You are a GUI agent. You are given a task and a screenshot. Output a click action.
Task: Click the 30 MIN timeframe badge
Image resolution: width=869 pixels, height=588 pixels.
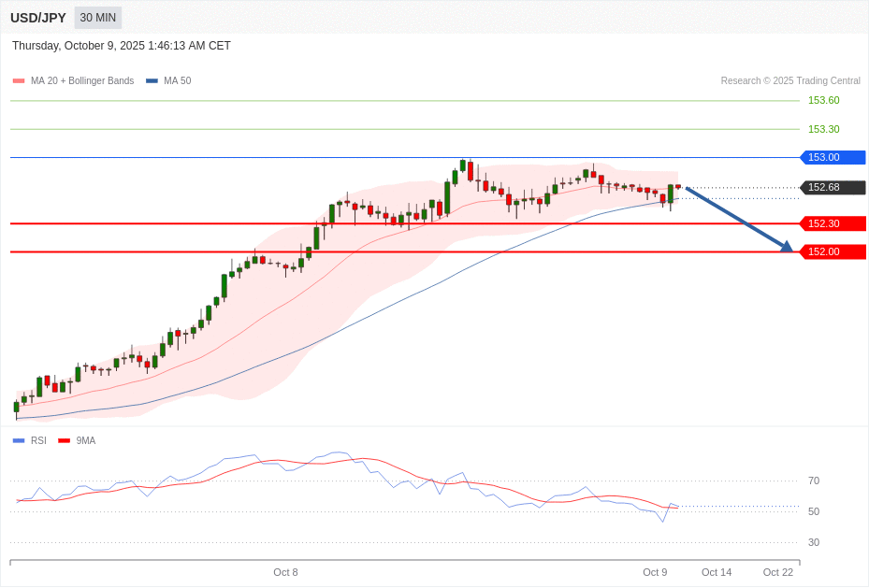[x=97, y=18]
